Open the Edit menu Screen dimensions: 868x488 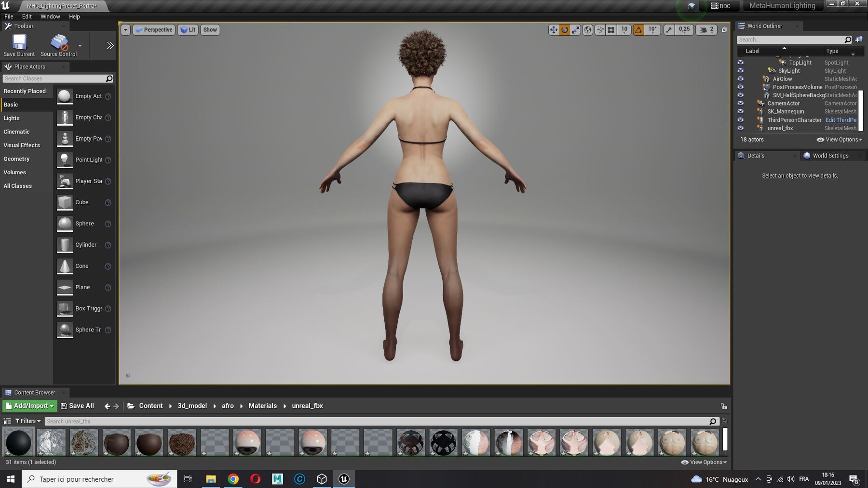[x=27, y=16]
